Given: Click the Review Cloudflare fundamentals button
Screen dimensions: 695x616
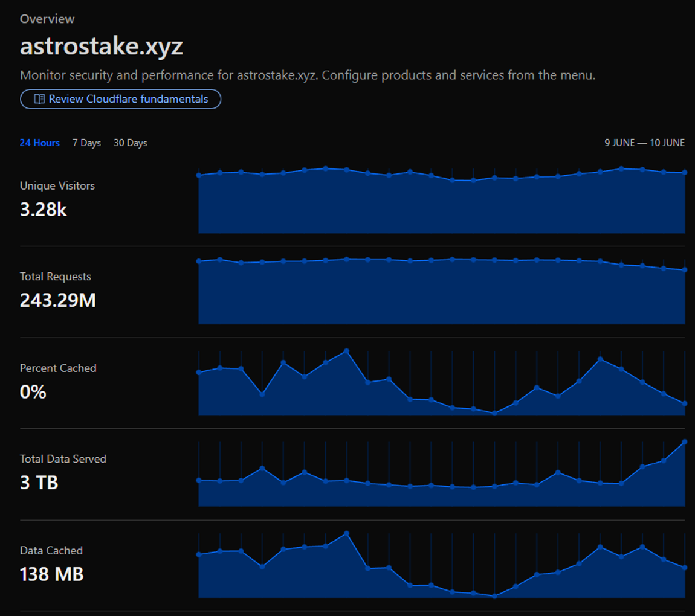Looking at the screenshot, I should [x=120, y=99].
